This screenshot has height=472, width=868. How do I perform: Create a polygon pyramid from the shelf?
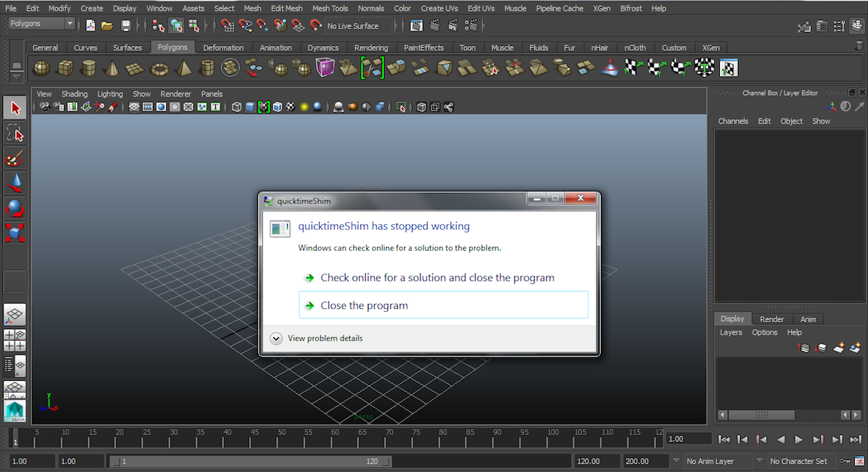tap(184, 68)
